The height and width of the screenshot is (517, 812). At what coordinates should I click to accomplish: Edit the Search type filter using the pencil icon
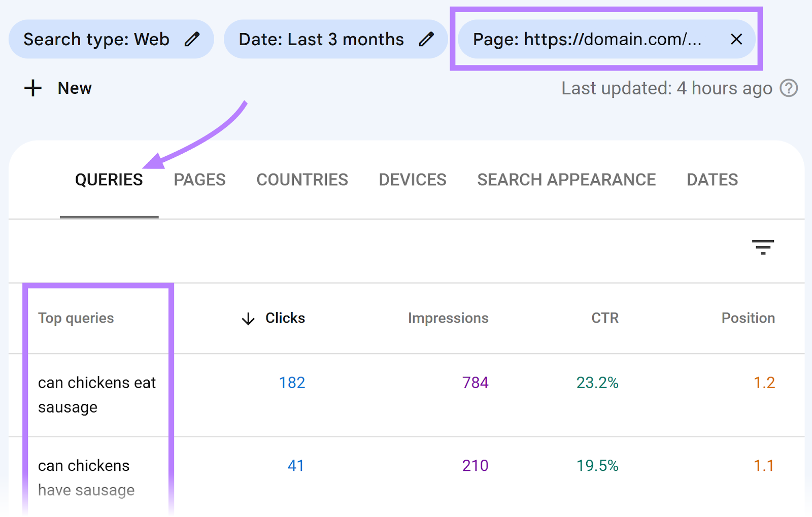[x=192, y=39]
